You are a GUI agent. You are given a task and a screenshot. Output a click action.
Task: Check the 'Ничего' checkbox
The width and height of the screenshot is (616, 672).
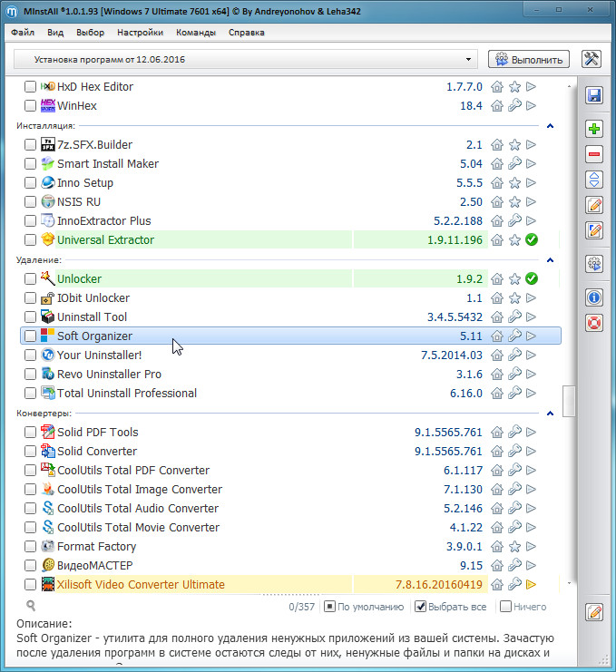[505, 607]
